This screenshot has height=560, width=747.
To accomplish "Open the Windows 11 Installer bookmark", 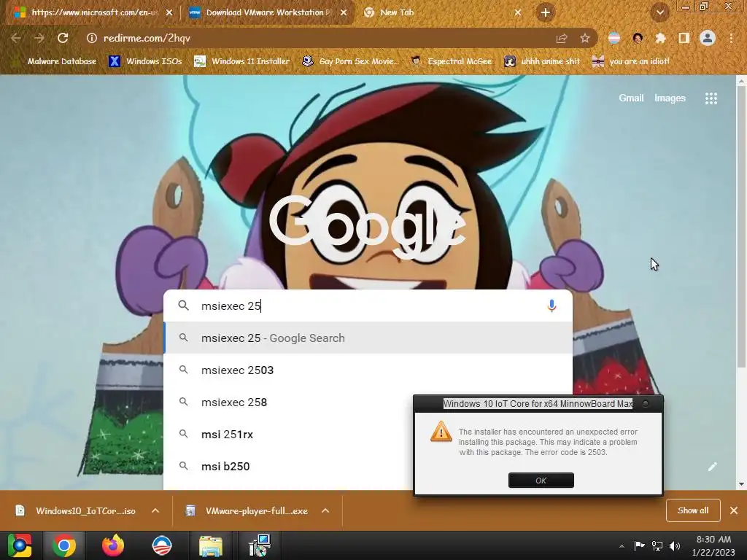I will (242, 61).
